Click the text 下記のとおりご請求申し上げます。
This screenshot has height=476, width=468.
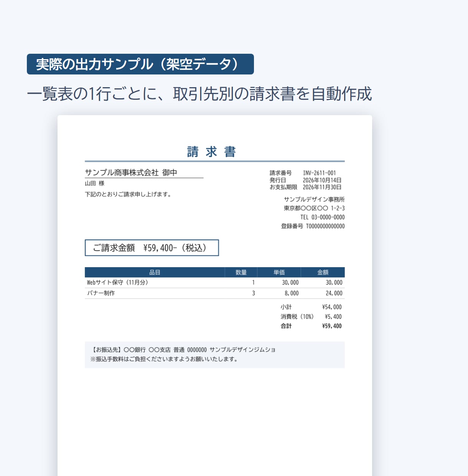tap(129, 194)
